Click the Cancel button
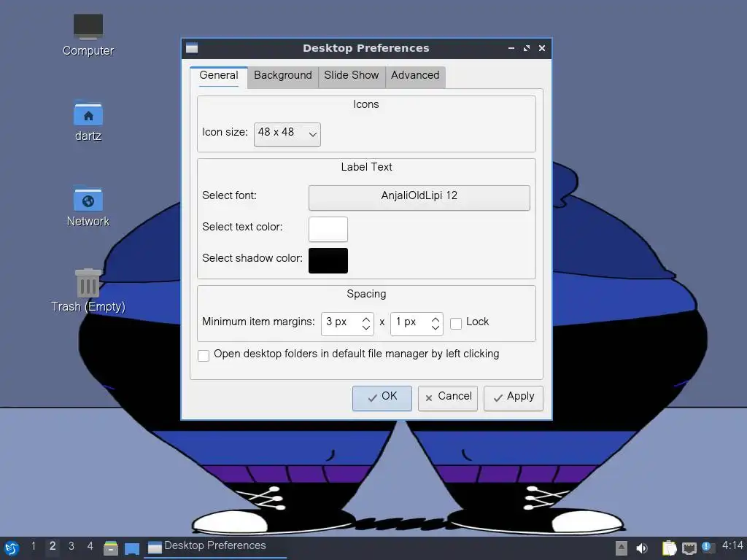The image size is (747, 560). [x=448, y=398]
